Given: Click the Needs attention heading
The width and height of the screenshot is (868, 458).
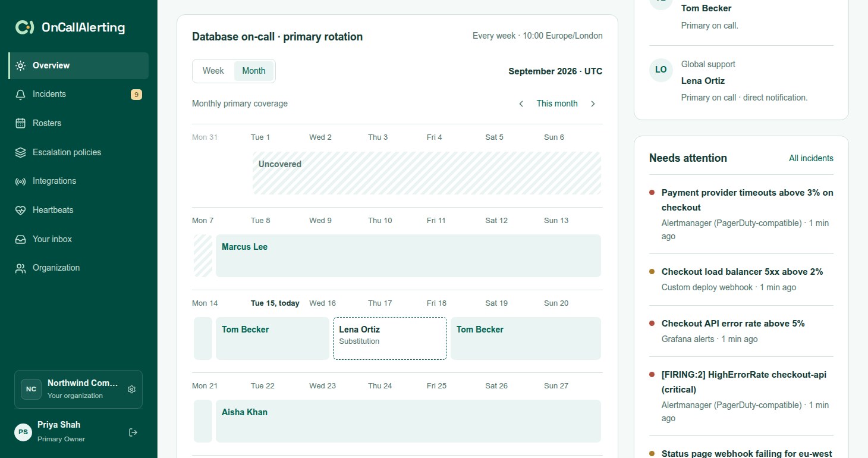Looking at the screenshot, I should pyautogui.click(x=688, y=158).
